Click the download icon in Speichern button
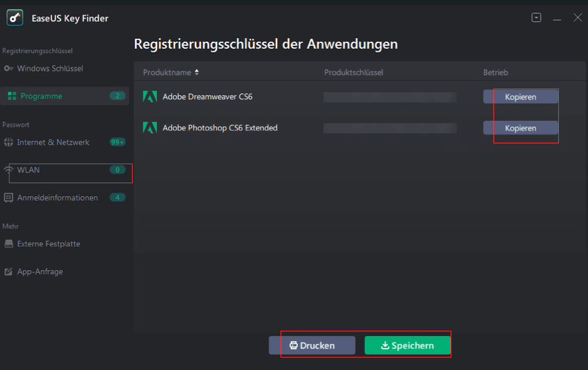588x370 pixels. coord(385,345)
